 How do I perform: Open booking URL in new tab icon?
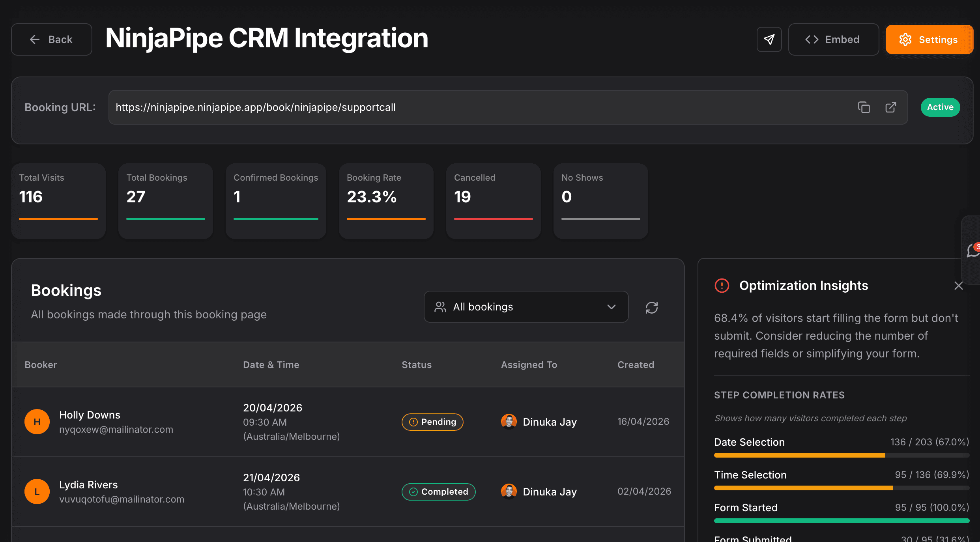890,107
